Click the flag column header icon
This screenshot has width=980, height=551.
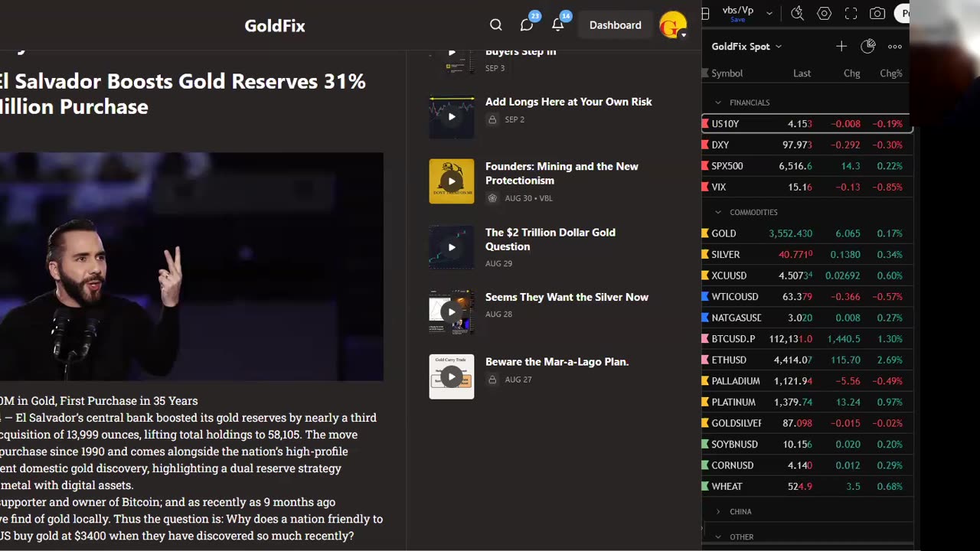705,73
